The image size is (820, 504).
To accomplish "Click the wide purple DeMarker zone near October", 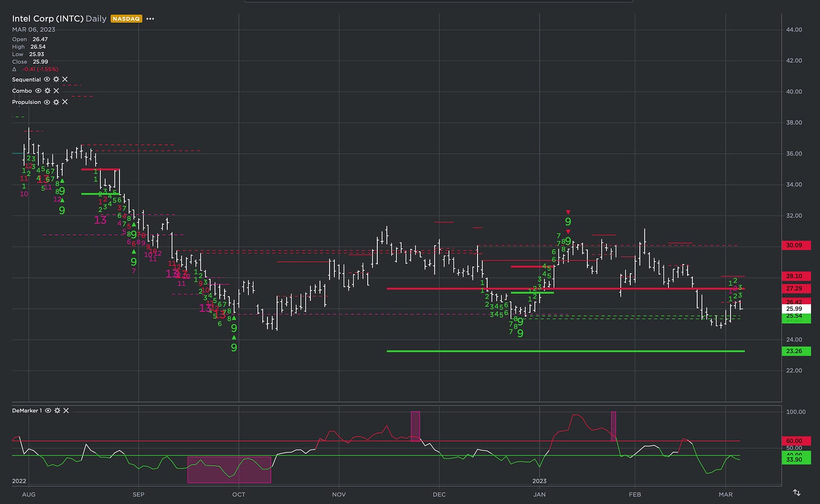I will click(229, 470).
